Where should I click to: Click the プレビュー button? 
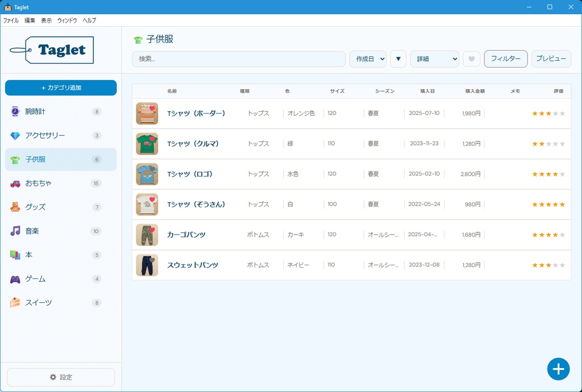pyautogui.click(x=551, y=59)
